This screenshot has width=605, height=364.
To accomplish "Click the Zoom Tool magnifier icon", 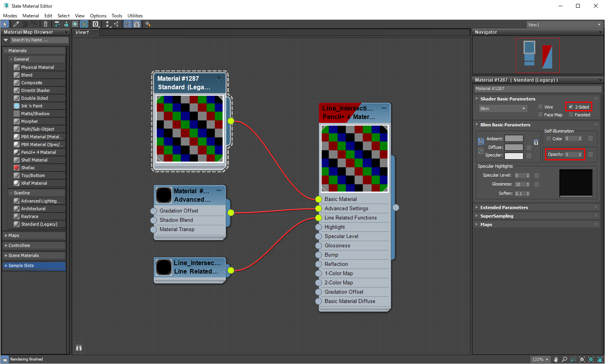I will tap(564, 359).
